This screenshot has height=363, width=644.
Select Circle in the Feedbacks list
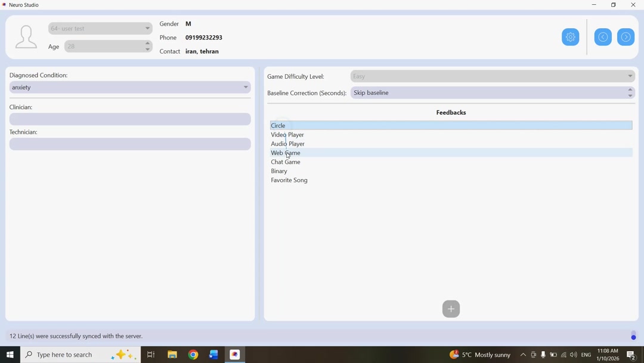(x=451, y=125)
